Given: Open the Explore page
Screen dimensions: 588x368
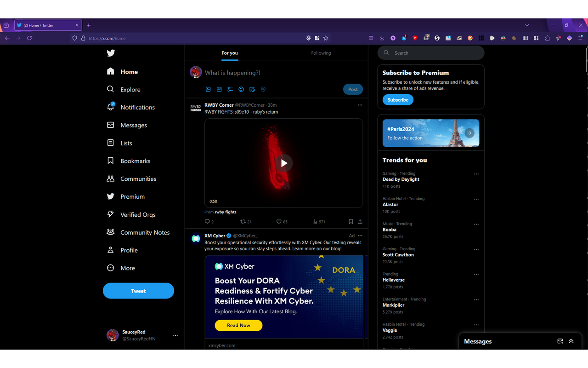Looking at the screenshot, I should pyautogui.click(x=124, y=89).
